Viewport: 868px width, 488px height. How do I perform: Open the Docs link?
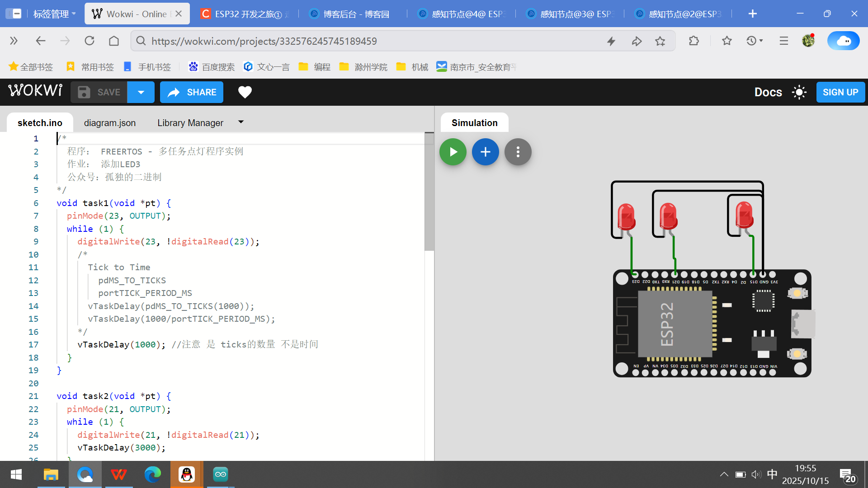click(768, 92)
